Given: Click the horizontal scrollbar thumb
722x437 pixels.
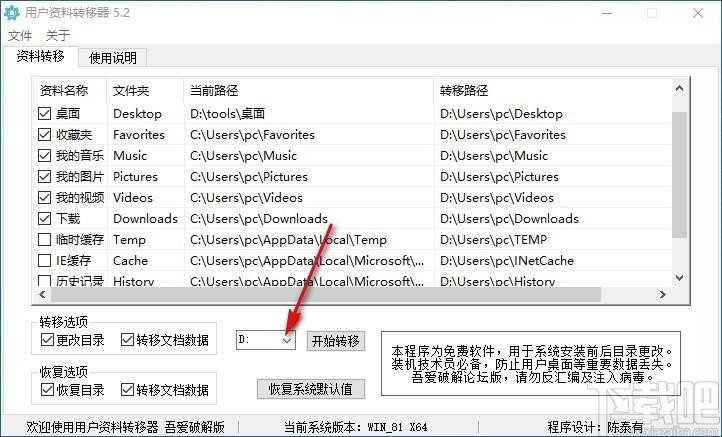Looking at the screenshot, I should point(326,294).
